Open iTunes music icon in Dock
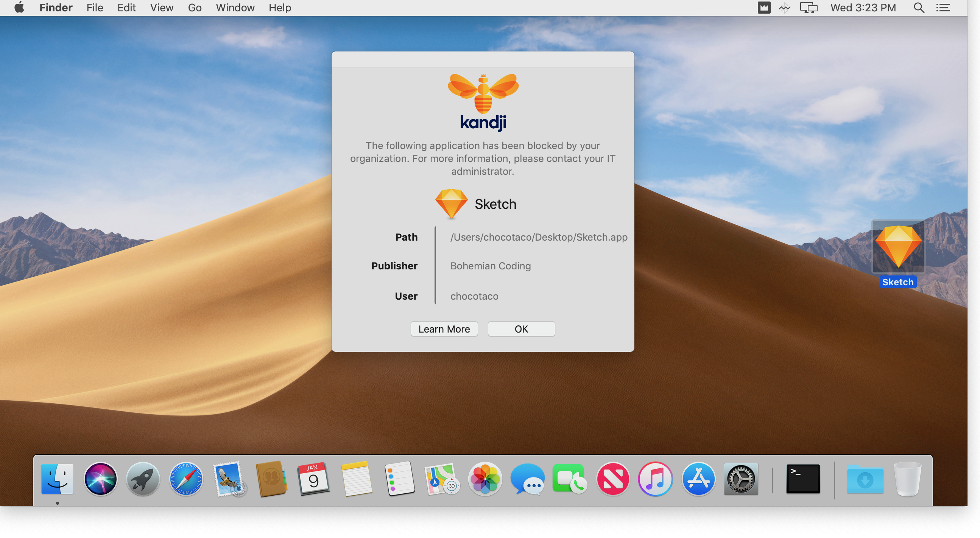 pyautogui.click(x=656, y=479)
